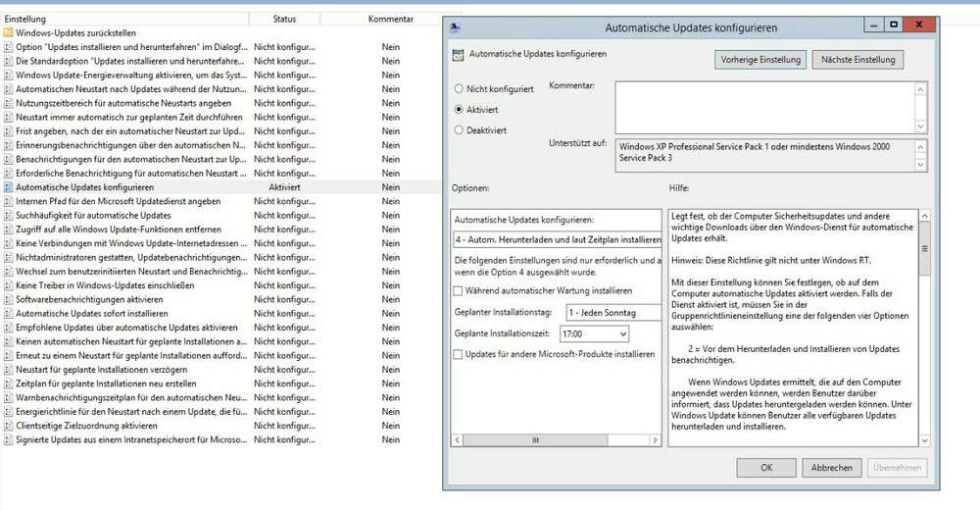Select the 'Deaktiviert' radio option

[459, 128]
